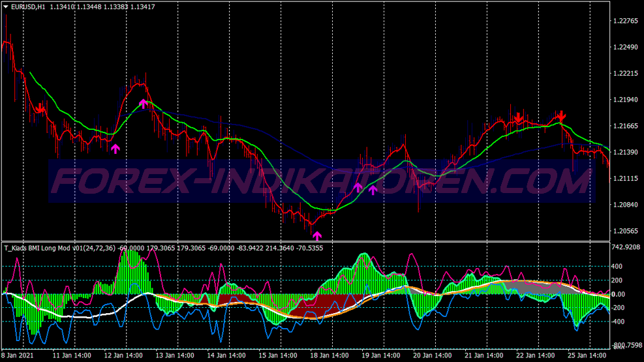The width and height of the screenshot is (644, 362).
Task: Click the FOREX-INDIKATOREN.COM watermark
Action: (321, 181)
